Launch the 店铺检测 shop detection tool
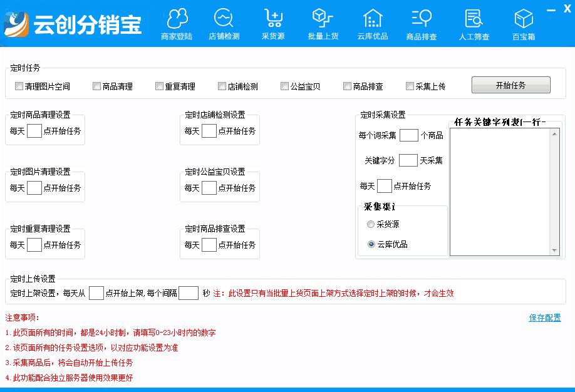 pos(224,23)
